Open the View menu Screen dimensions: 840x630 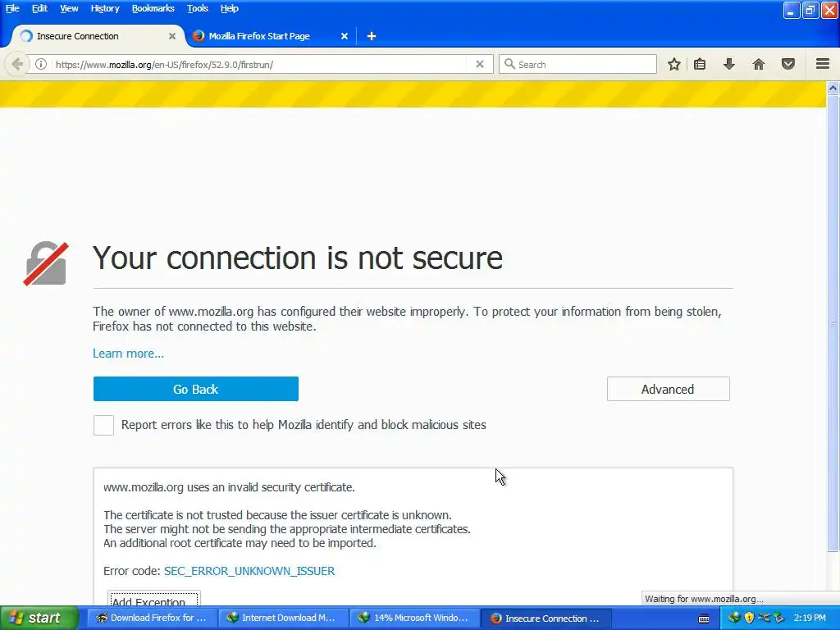(x=69, y=8)
